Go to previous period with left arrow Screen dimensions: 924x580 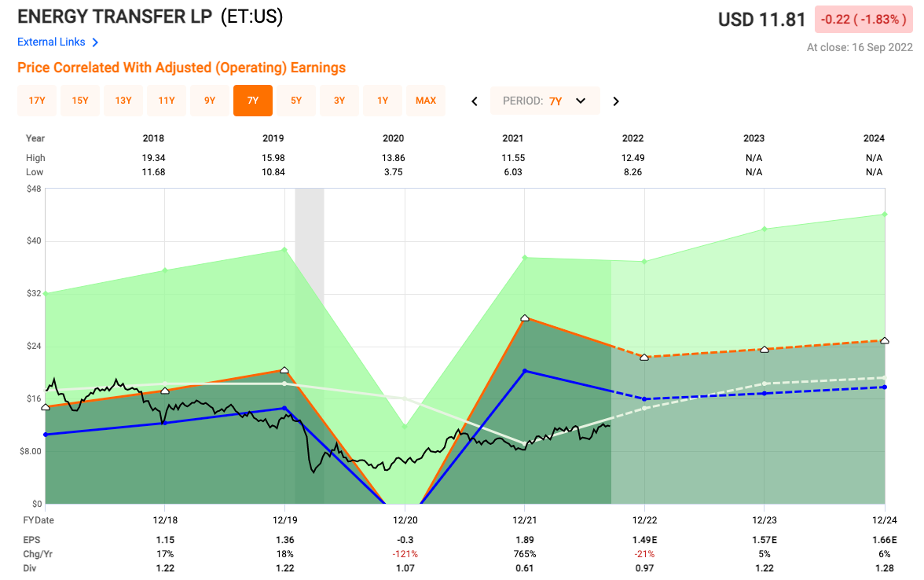(475, 101)
